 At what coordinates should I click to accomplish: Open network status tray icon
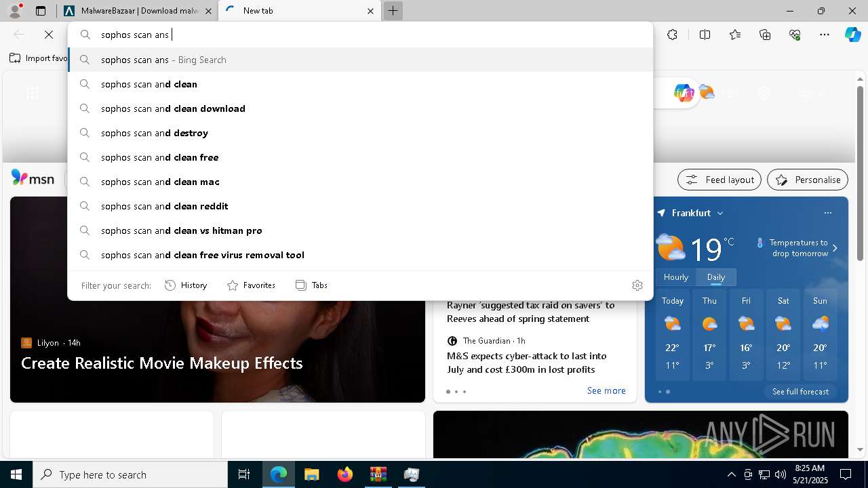(764, 474)
